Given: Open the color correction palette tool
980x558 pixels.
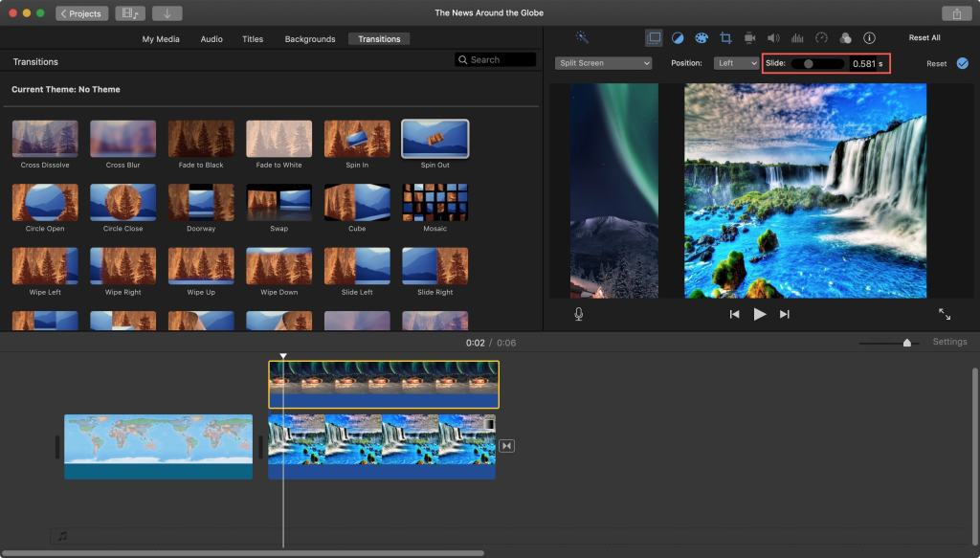Looking at the screenshot, I should click(x=702, y=38).
